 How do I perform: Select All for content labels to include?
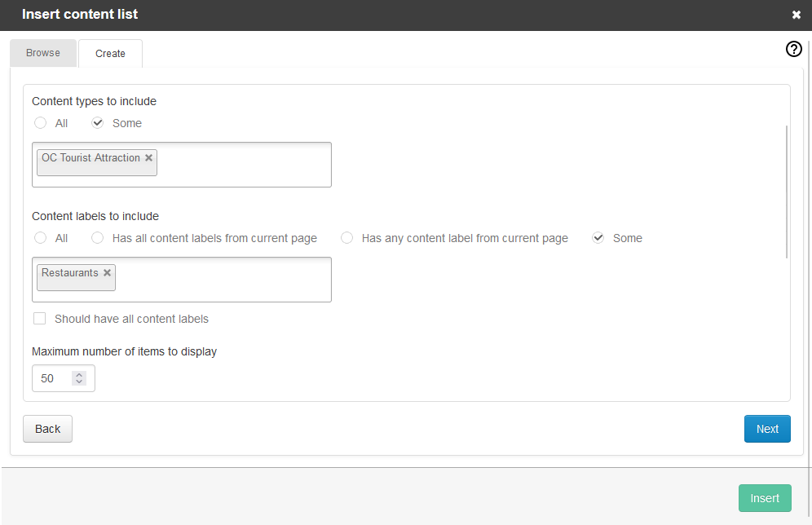(40, 237)
